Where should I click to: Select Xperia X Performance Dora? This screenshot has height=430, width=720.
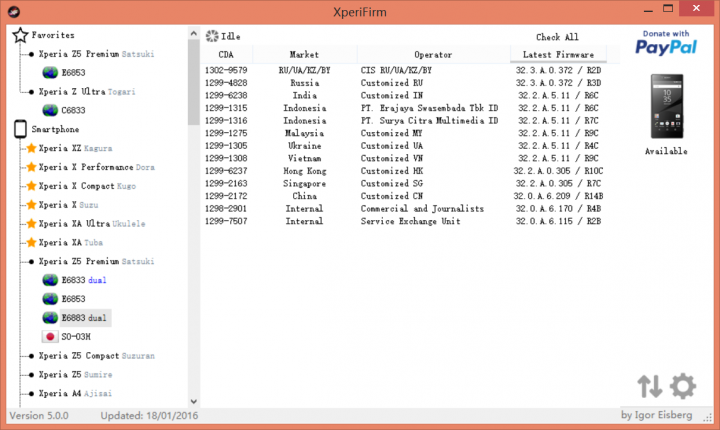(x=96, y=167)
